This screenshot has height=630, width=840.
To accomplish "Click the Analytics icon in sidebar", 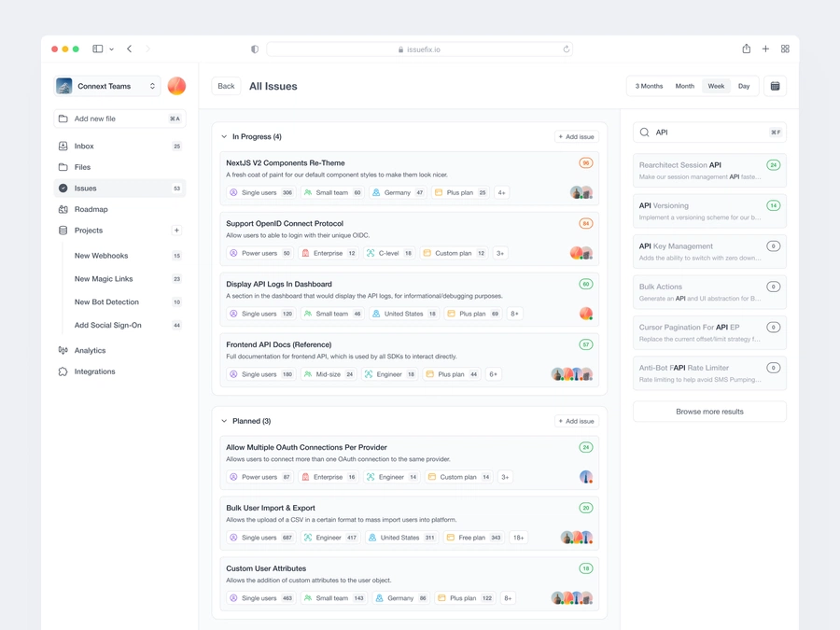I will (63, 351).
